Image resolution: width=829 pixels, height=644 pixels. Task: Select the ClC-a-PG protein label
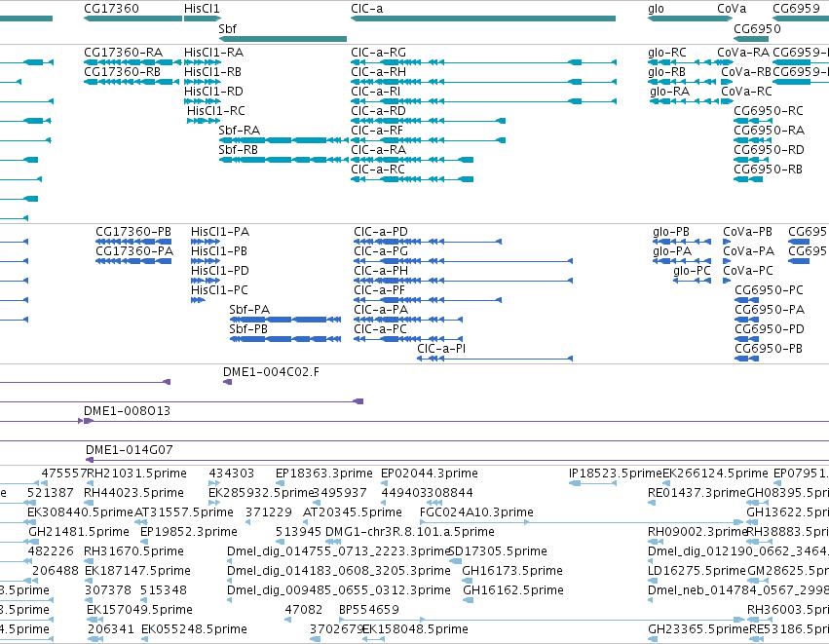[x=381, y=251]
